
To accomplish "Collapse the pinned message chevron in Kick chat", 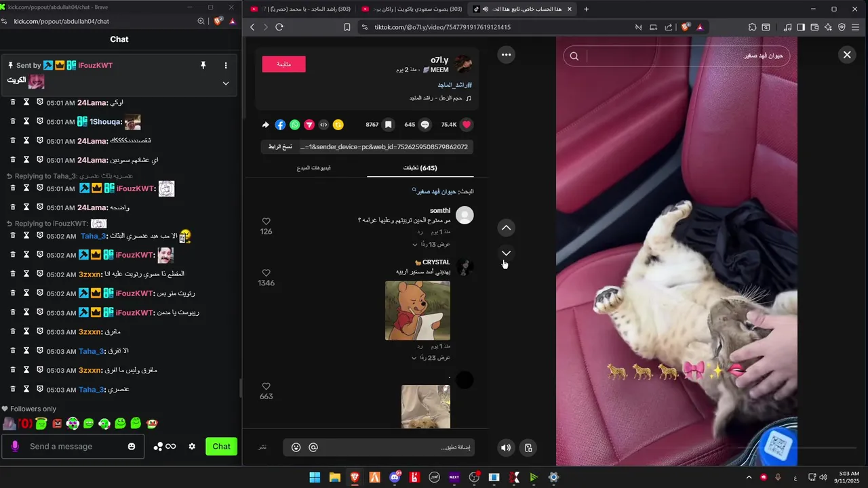I will point(226,83).
